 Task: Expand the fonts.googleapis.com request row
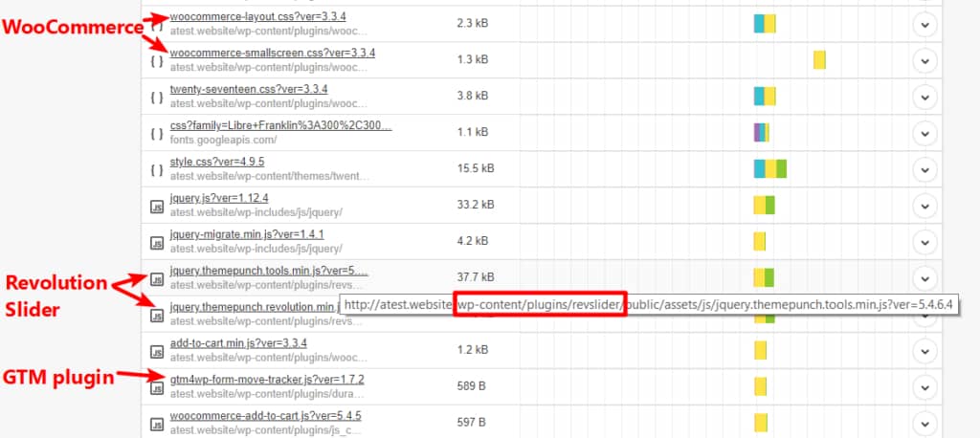pos(925,133)
